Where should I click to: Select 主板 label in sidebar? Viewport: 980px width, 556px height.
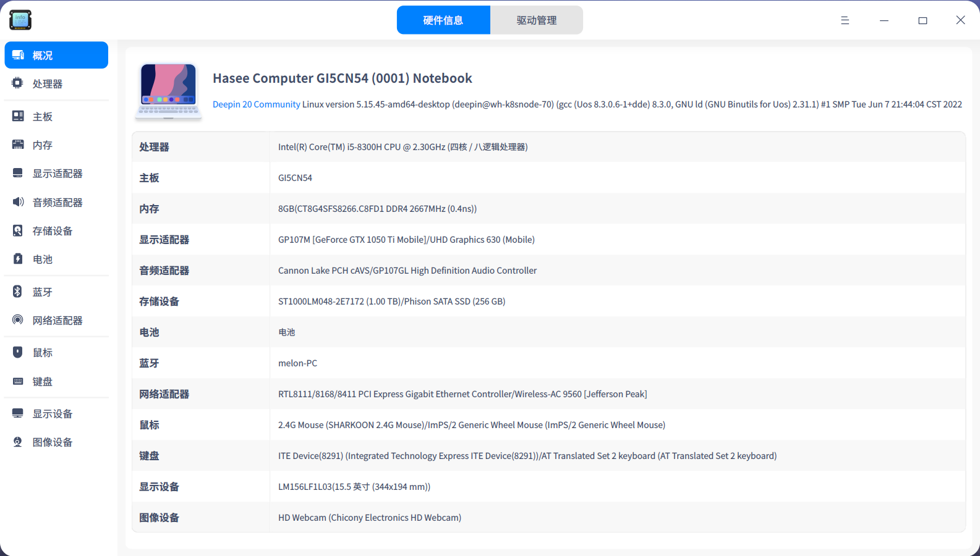click(43, 116)
